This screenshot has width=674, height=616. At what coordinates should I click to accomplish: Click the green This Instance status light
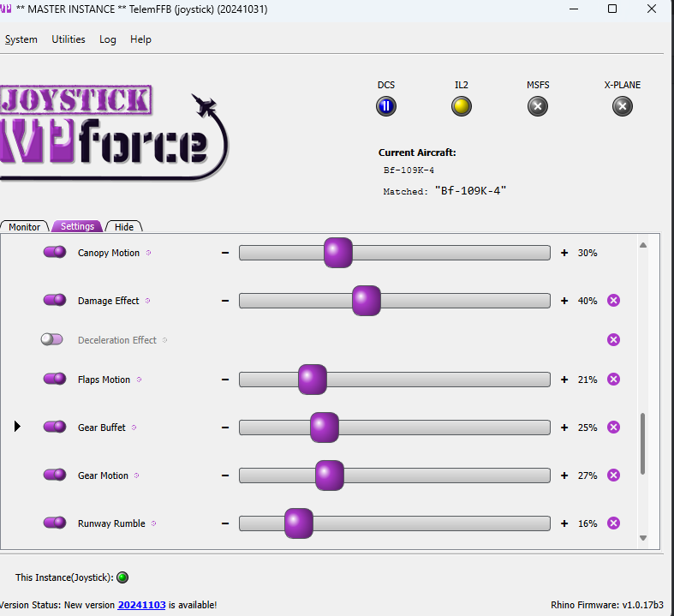122,577
